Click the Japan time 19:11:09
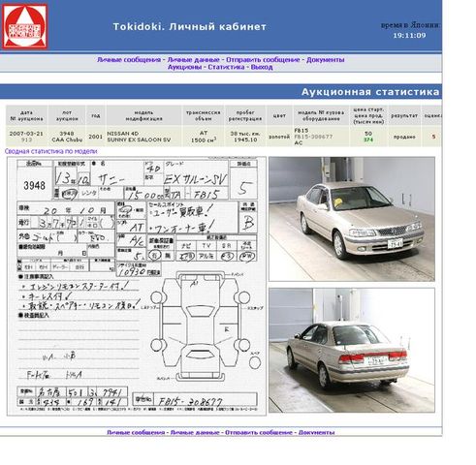 [409, 36]
